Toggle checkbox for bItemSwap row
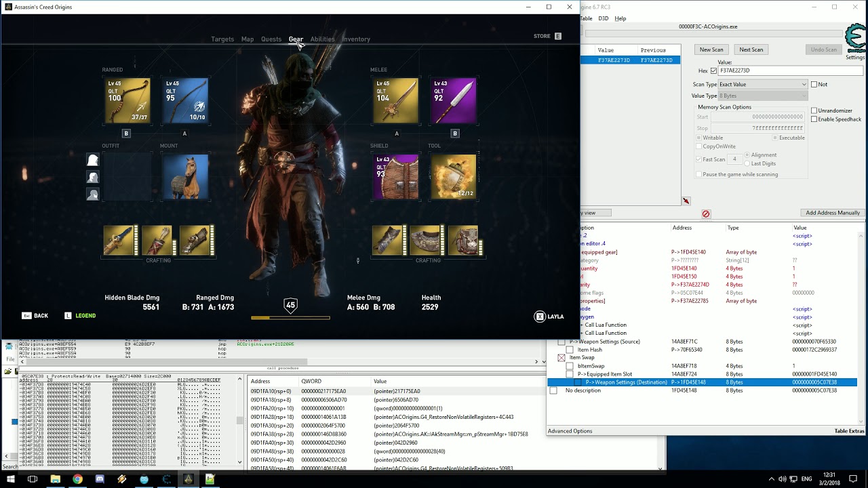The height and width of the screenshot is (488, 868). pyautogui.click(x=570, y=366)
